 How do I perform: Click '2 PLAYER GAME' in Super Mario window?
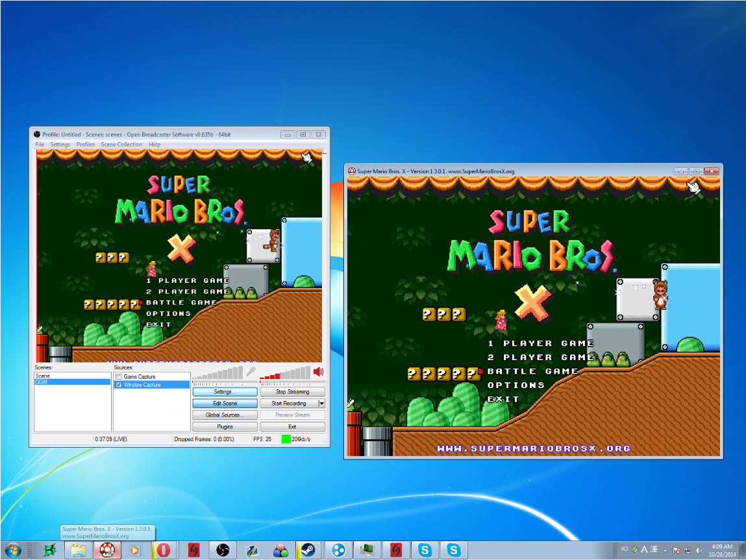pos(541,357)
